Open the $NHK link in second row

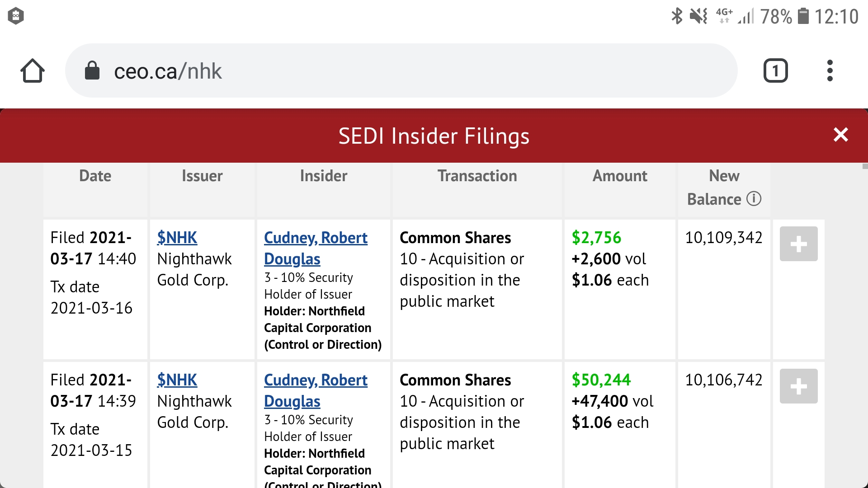[x=177, y=380]
